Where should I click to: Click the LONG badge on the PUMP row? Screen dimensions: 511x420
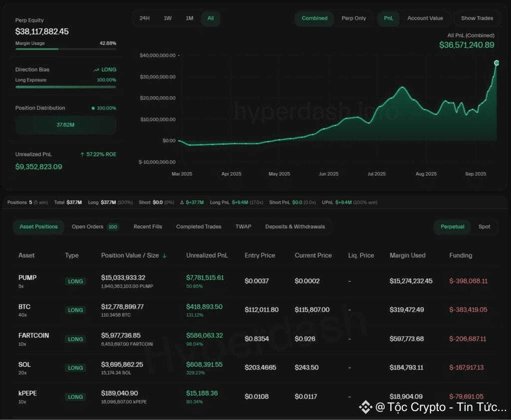pos(75,281)
